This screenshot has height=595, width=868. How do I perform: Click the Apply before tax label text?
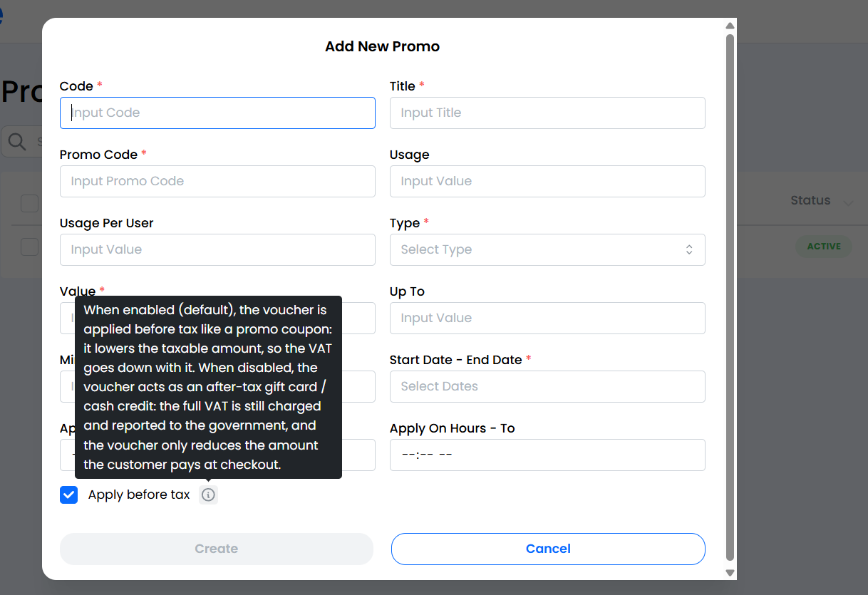139,495
